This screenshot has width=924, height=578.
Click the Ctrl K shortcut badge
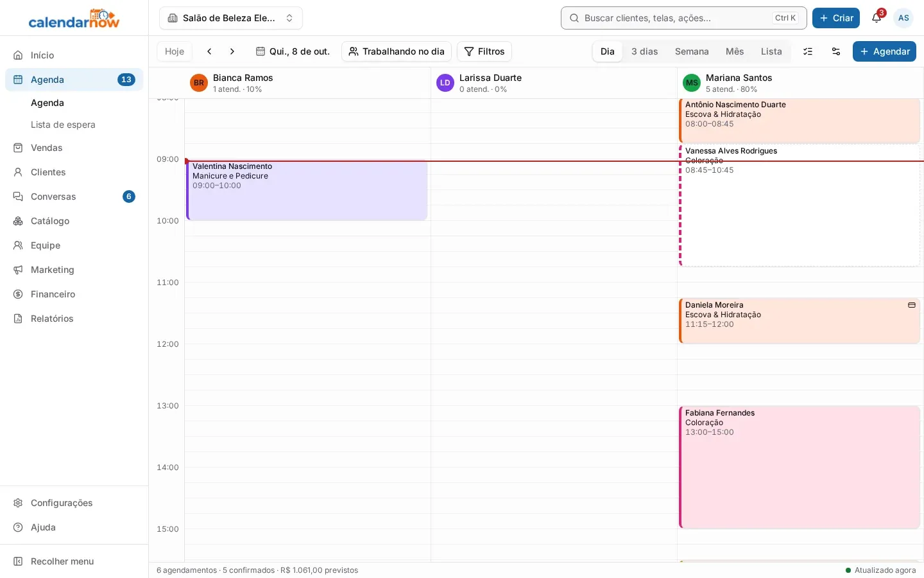[x=785, y=18]
